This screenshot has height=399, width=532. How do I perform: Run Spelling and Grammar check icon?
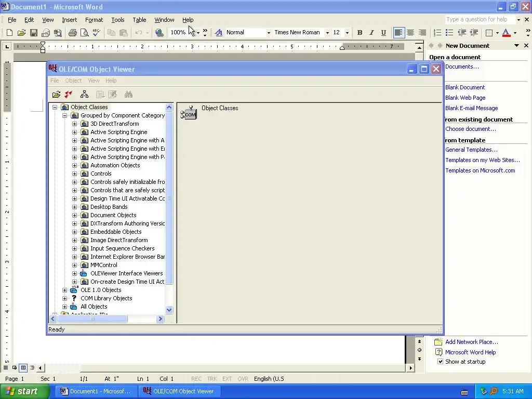tap(96, 33)
